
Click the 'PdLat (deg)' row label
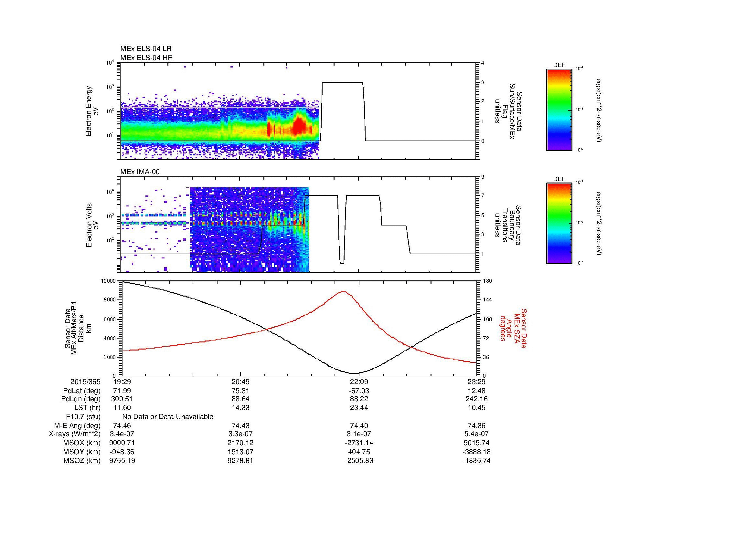82,391
